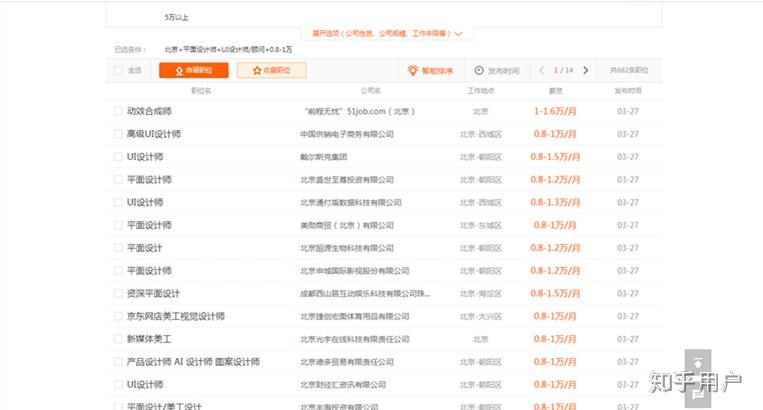This screenshot has height=410, width=763.
Task: Select the 5万以上 salary filter
Action: point(176,18)
